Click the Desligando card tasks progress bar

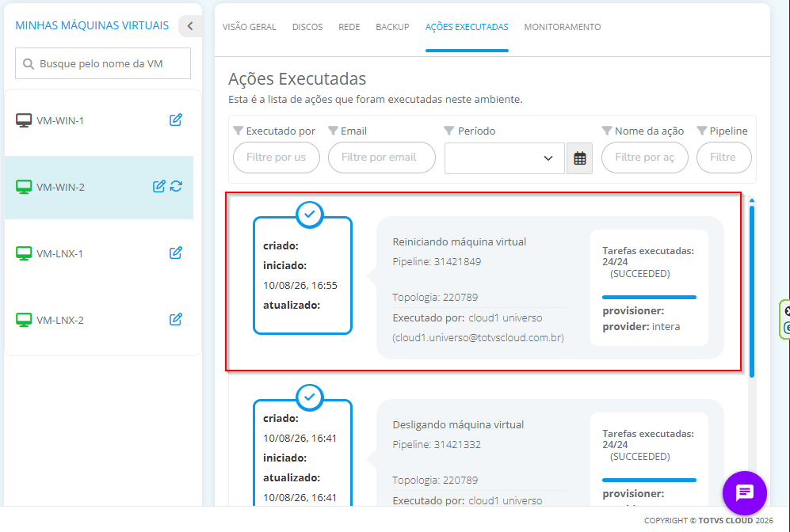point(649,481)
